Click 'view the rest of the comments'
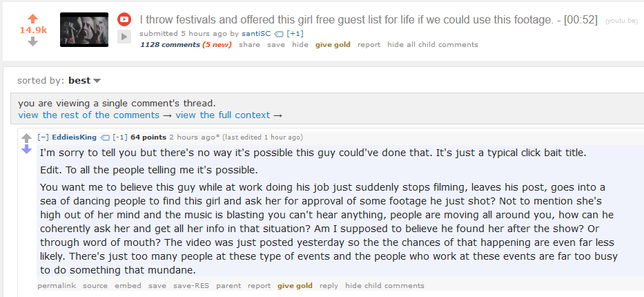The image size is (644, 297). [x=89, y=115]
